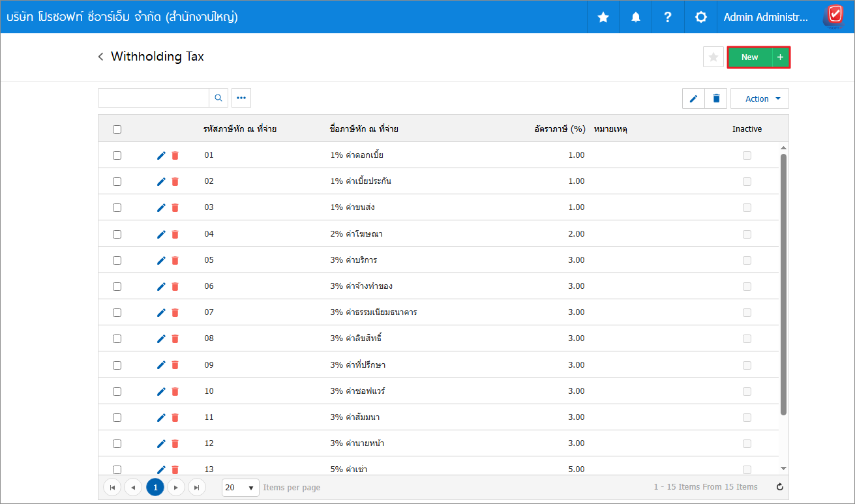Open help question mark icon
This screenshot has width=855, height=504.
668,17
